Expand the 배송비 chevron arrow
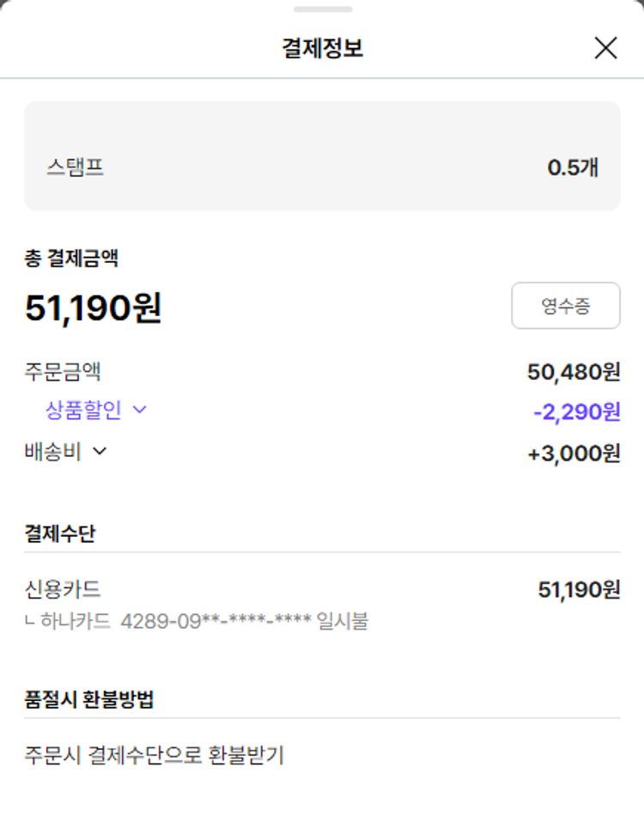 click(100, 452)
